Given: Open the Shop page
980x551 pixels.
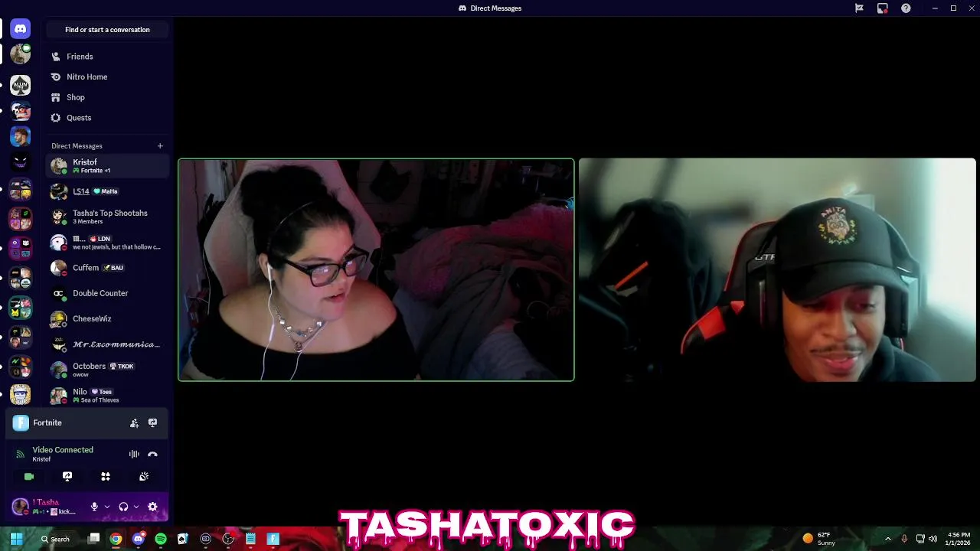Looking at the screenshot, I should click(x=107, y=97).
